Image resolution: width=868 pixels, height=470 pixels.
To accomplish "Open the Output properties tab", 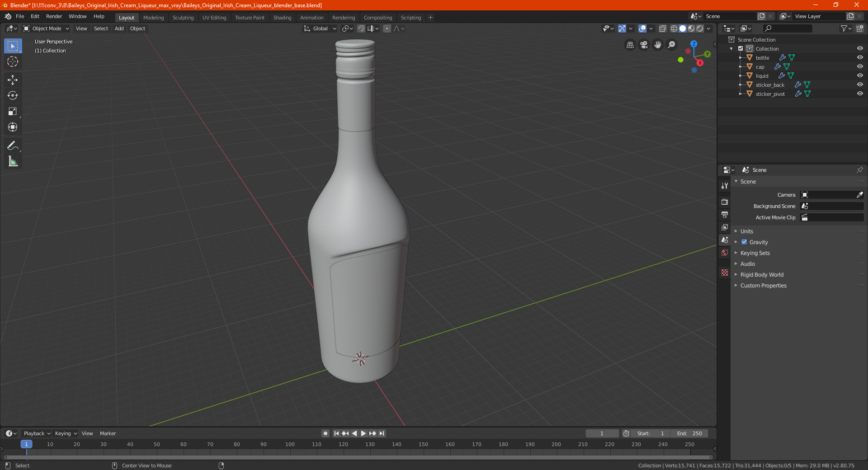I will pos(725,215).
